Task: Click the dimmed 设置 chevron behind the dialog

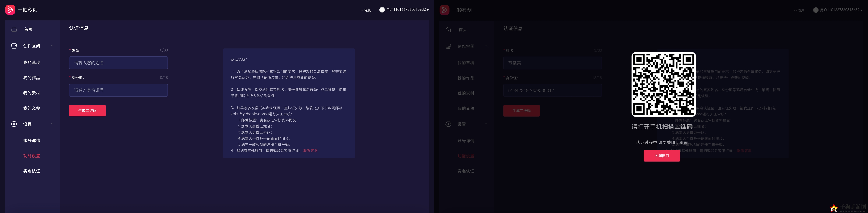Action: click(486, 124)
